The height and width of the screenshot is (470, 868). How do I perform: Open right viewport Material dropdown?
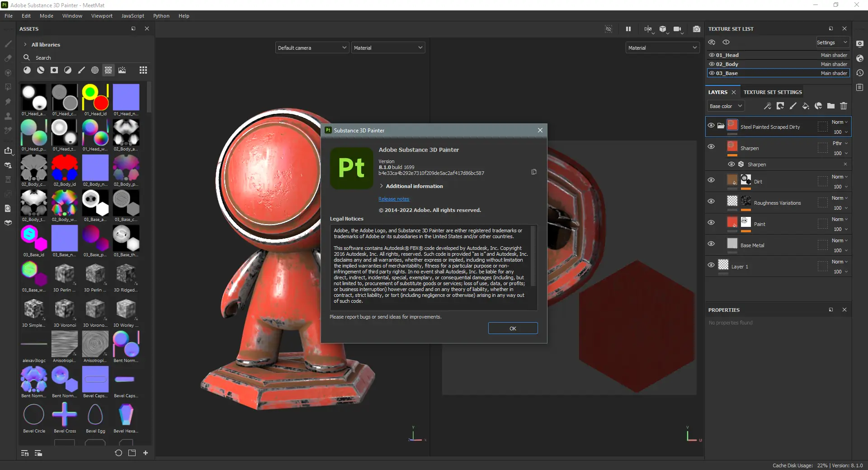(663, 47)
